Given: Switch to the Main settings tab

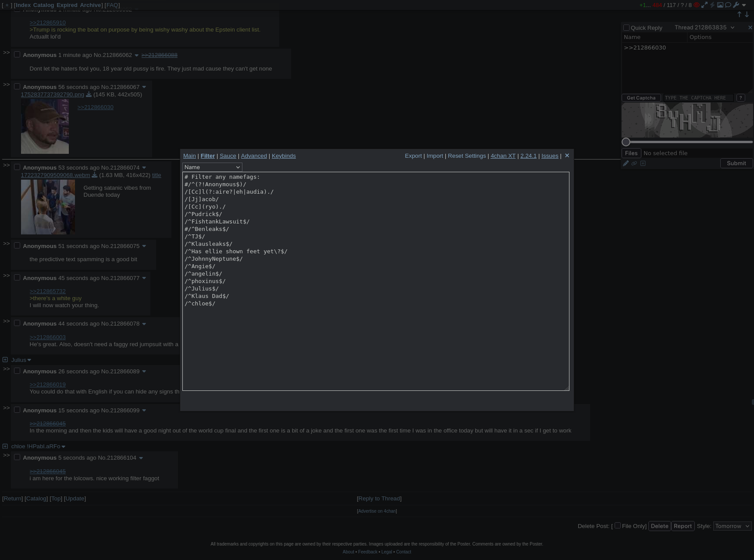Looking at the screenshot, I should click(x=189, y=156).
